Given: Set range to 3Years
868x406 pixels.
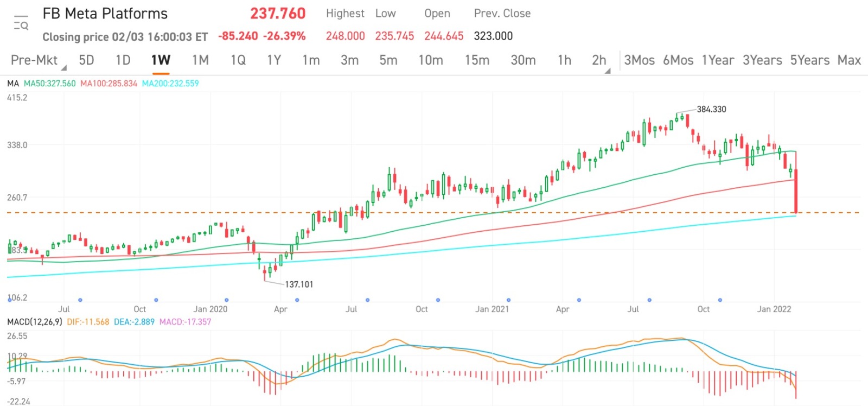Looking at the screenshot, I should pyautogui.click(x=762, y=60).
